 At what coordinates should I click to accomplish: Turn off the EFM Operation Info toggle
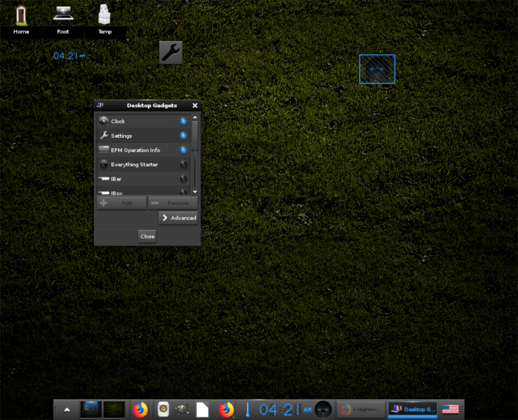click(183, 150)
